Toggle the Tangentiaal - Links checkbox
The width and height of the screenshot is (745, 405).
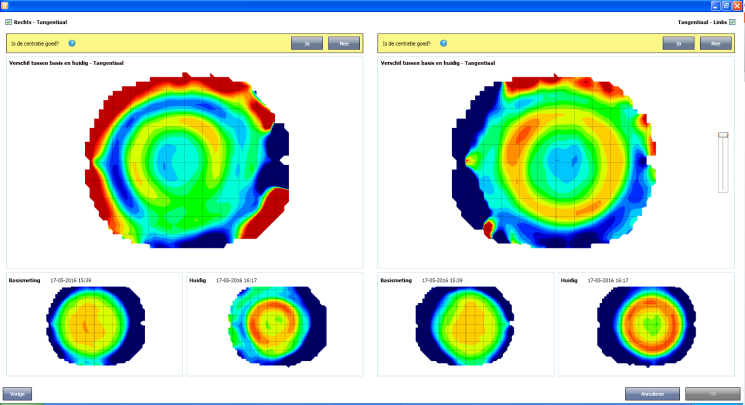point(732,22)
